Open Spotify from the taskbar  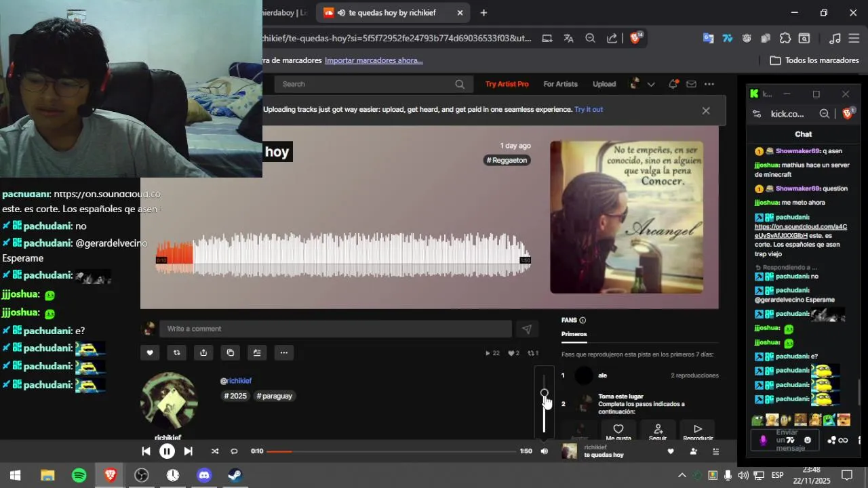79,475
